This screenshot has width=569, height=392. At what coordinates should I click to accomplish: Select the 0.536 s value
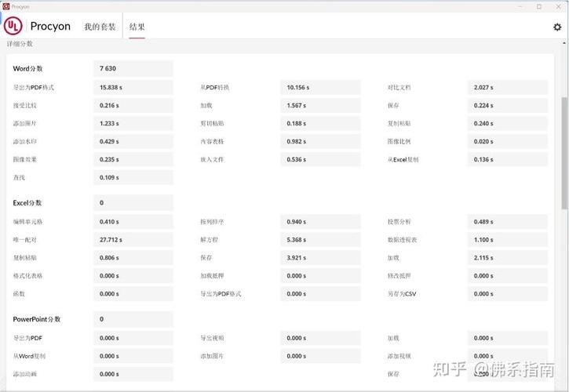(x=320, y=160)
